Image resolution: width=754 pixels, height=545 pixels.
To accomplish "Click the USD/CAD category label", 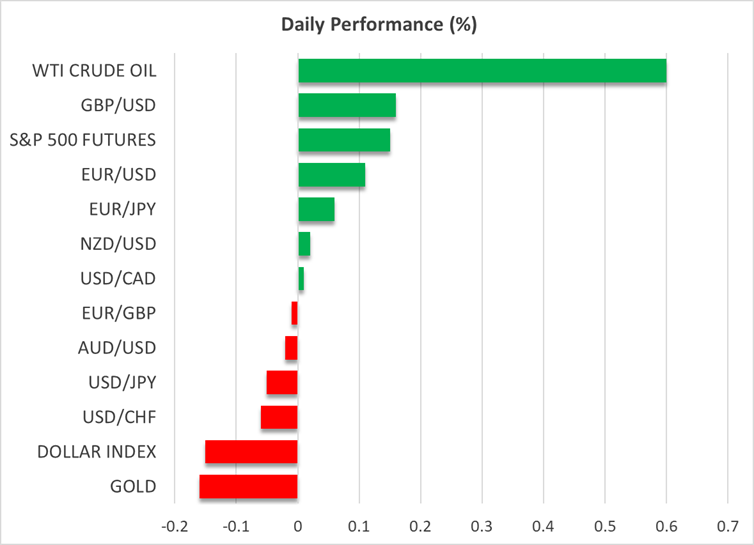I will click(x=117, y=278).
